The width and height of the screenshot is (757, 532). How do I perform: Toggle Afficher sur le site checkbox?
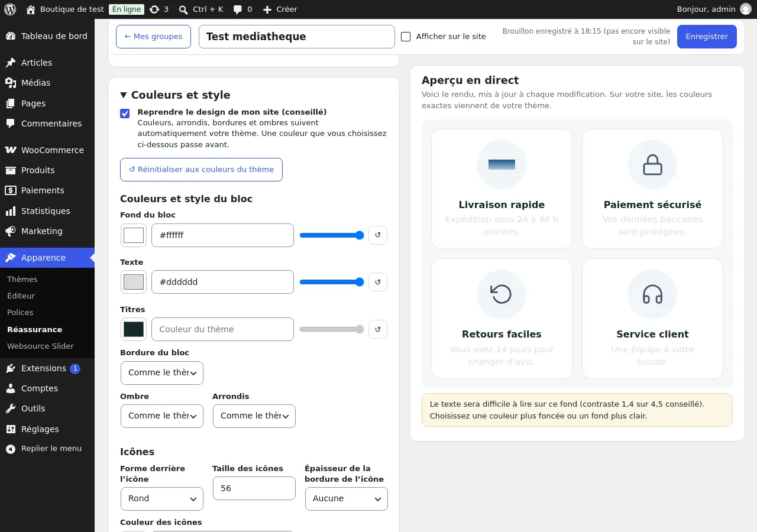tap(406, 37)
